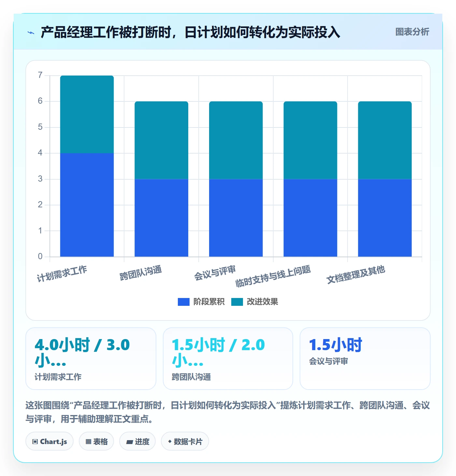Viewport: 456px width, 476px height.
Task: Click the teal 改进效果 segment of the 计划需求工作 bar
Action: pos(87,114)
